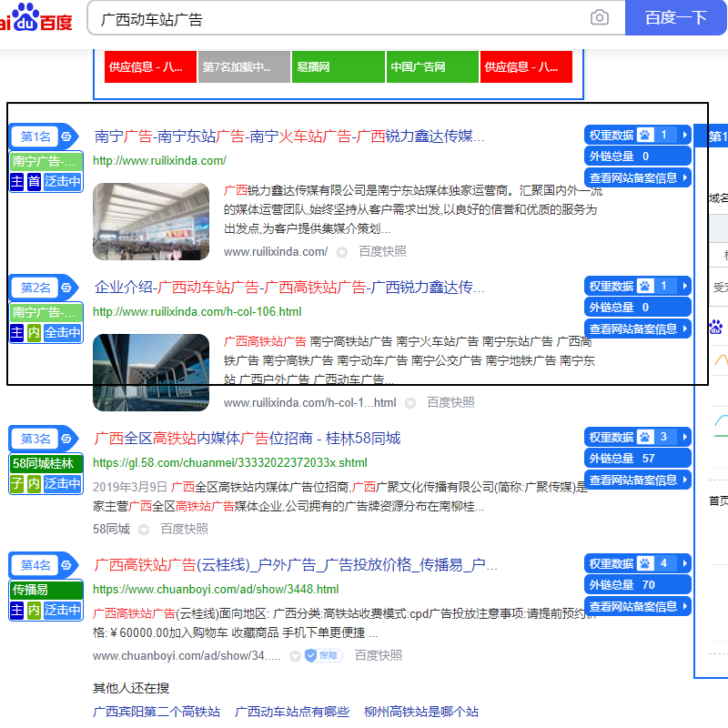Click the 第3名 rank badge
Image resolution: width=728 pixels, height=728 pixels.
[x=35, y=439]
